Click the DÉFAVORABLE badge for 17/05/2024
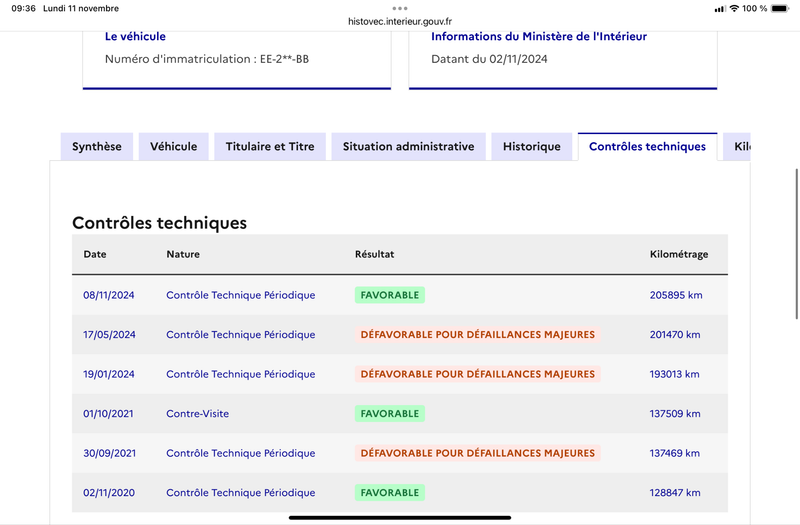 tap(478, 335)
